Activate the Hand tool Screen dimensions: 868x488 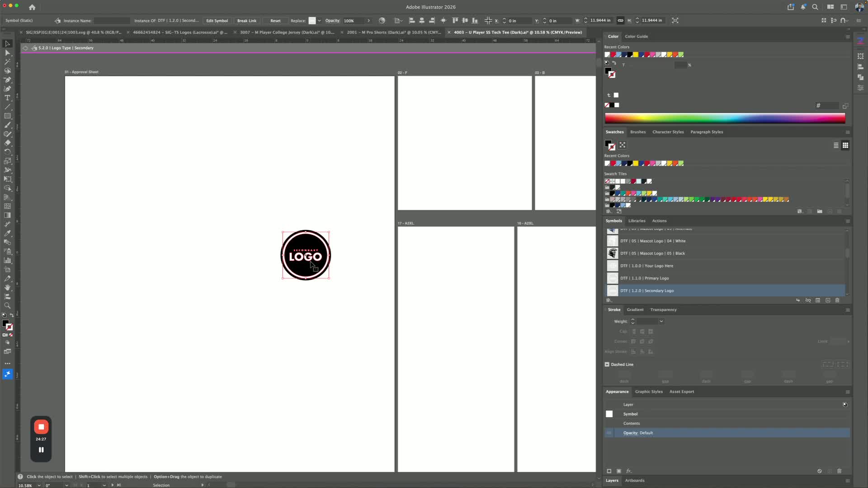click(7, 288)
